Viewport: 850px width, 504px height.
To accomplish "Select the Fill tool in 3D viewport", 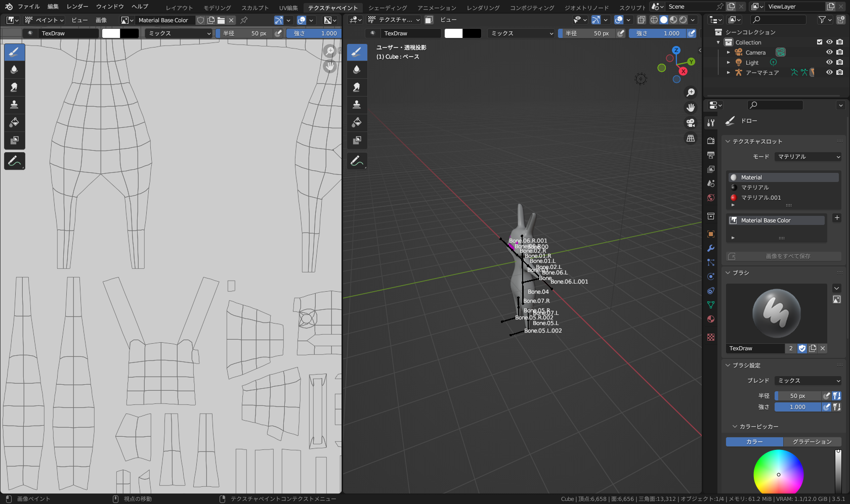I will point(357,122).
